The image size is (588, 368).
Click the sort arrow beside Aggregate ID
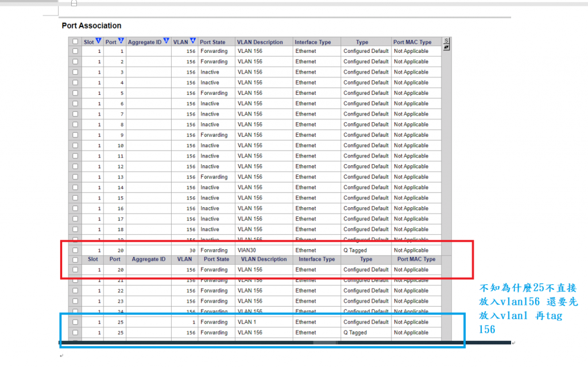tap(167, 41)
